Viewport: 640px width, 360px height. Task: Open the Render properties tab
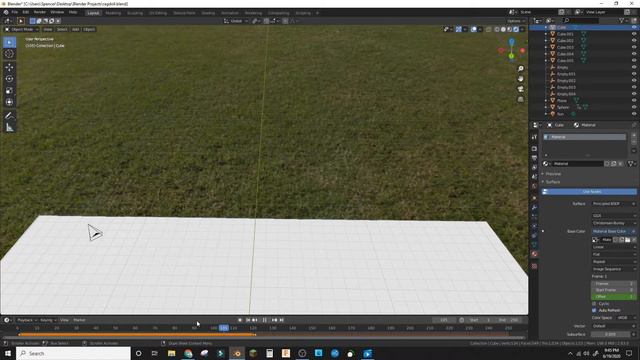[534, 149]
